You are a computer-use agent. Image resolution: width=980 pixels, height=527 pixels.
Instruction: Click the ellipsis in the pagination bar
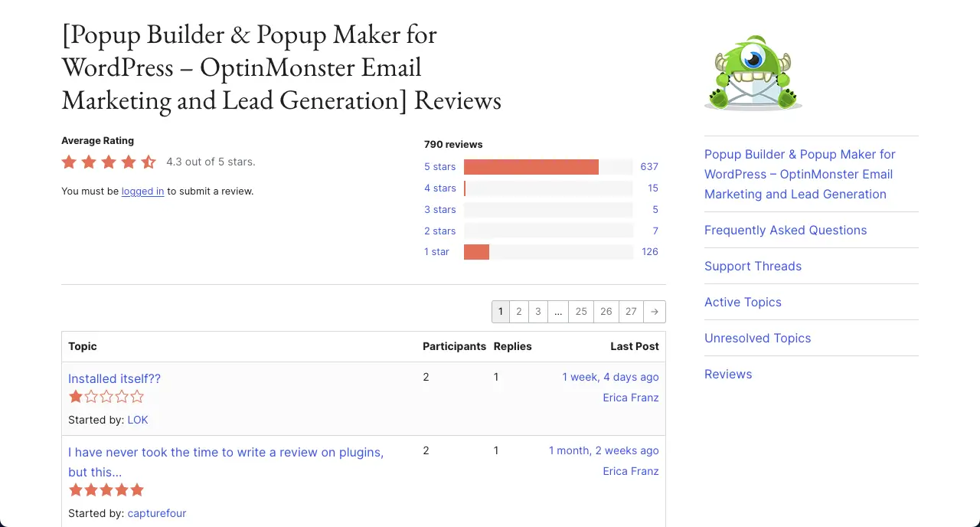[x=558, y=312]
